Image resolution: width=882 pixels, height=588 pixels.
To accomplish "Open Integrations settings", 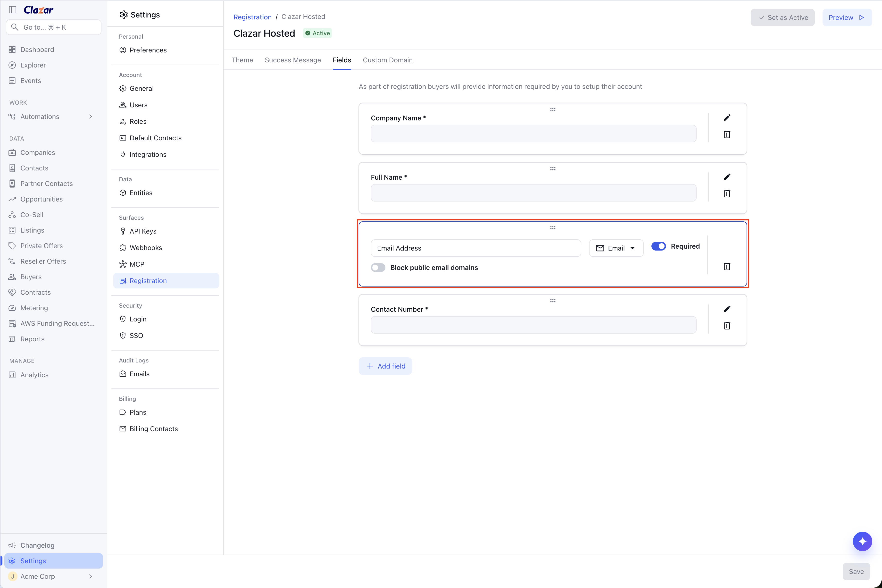I will (166, 154).
